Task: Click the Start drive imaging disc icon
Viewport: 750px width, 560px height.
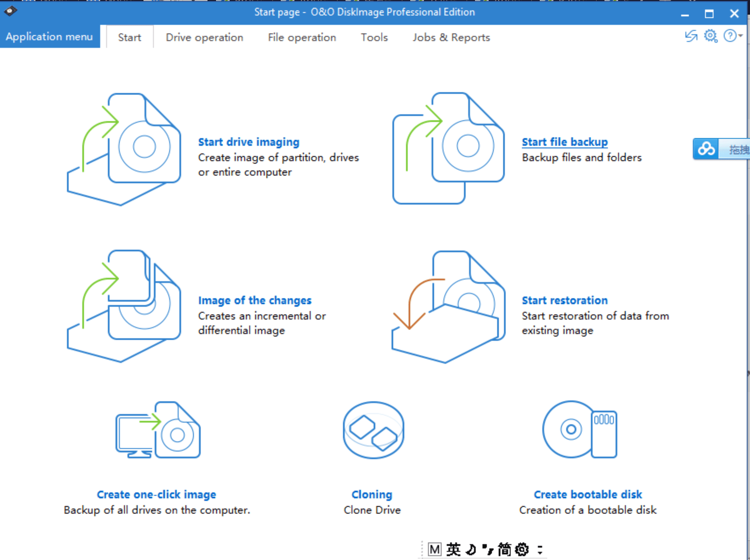Action: [124, 149]
